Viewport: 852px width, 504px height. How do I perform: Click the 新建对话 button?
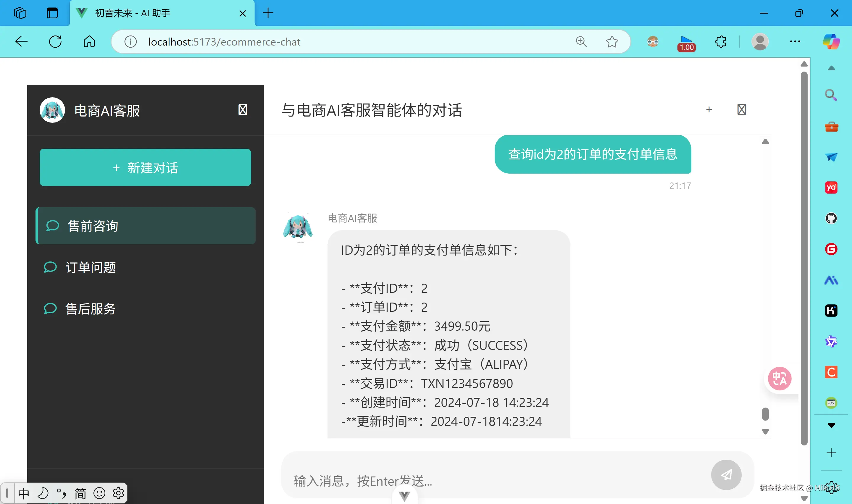tap(145, 167)
